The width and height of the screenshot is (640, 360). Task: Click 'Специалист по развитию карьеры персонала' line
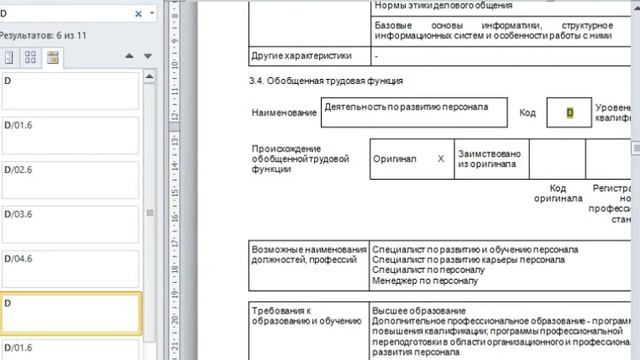coord(469,260)
